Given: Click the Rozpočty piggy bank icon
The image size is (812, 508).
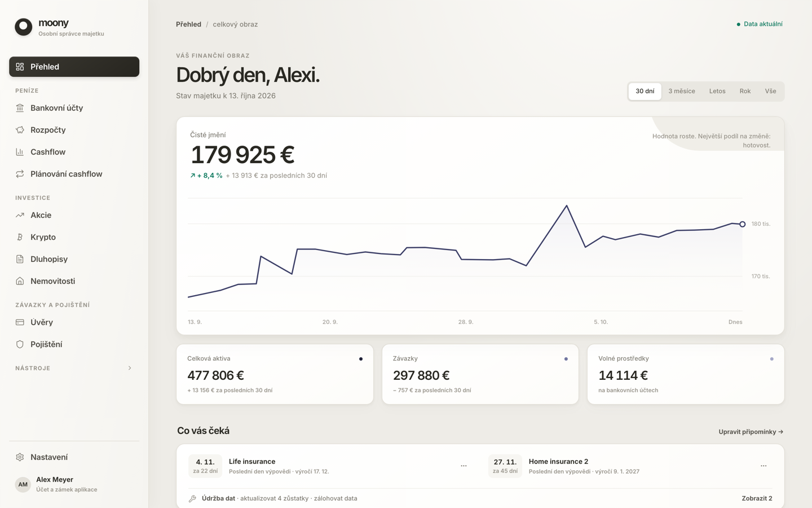Looking at the screenshot, I should coord(20,130).
